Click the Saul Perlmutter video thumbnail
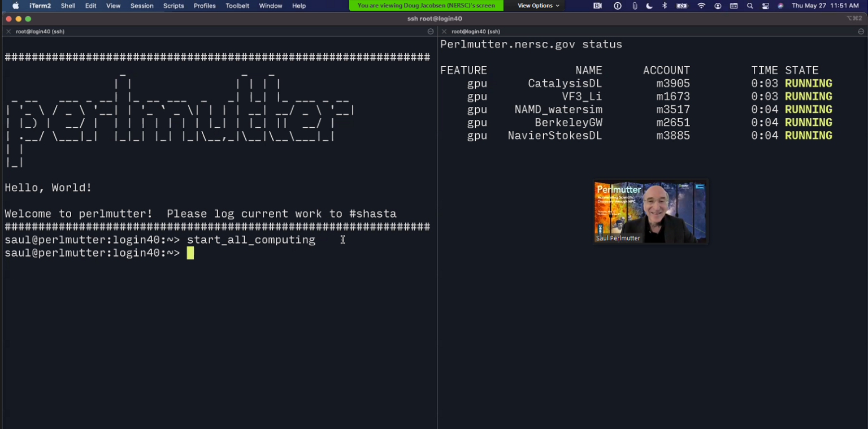 click(x=650, y=212)
